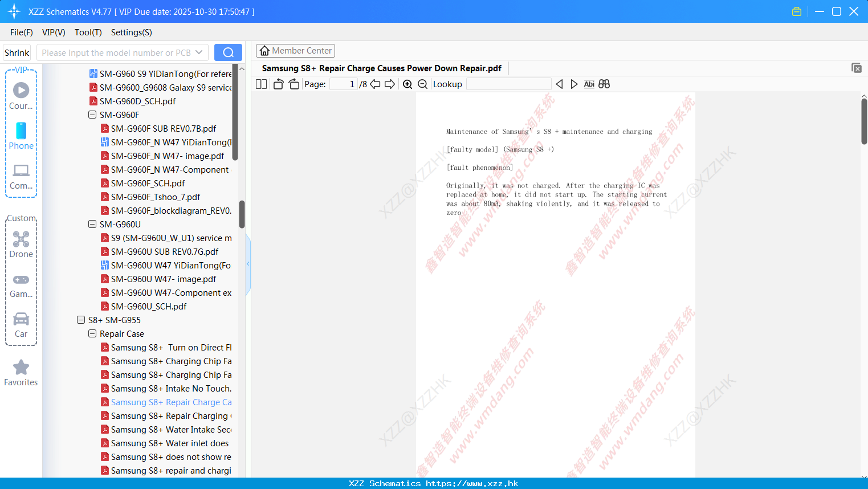Open SM-G9600_G9608 Galaxy S9 service file

pos(160,87)
